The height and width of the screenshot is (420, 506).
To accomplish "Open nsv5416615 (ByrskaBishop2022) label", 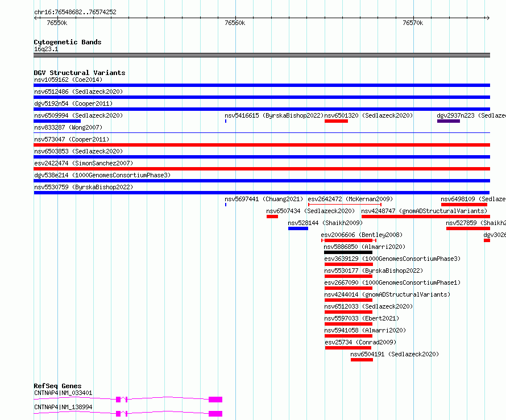I will point(274,115).
